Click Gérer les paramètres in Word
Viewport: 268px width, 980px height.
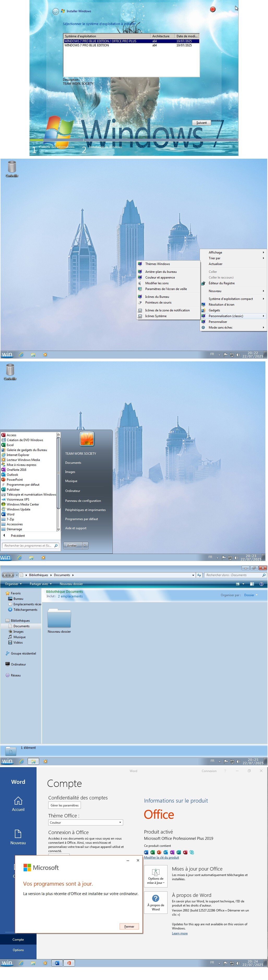click(64, 805)
